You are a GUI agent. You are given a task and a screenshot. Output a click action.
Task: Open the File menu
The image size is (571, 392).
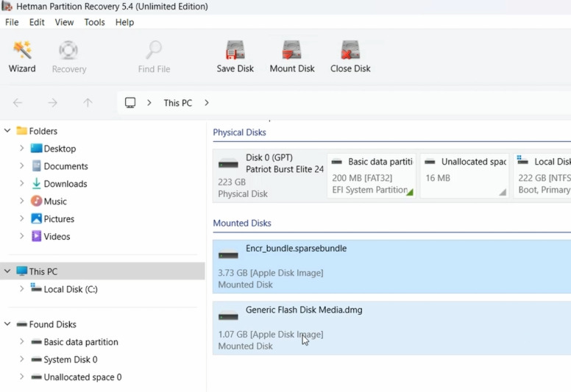coord(12,22)
